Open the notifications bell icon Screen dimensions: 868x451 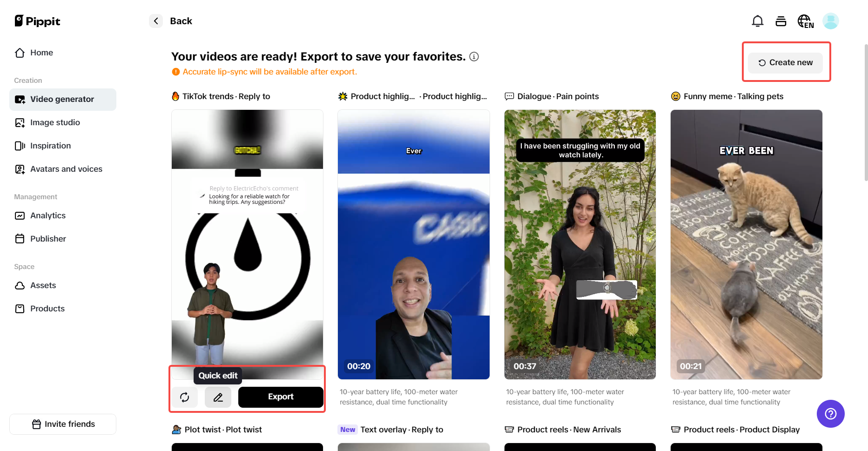click(x=757, y=21)
